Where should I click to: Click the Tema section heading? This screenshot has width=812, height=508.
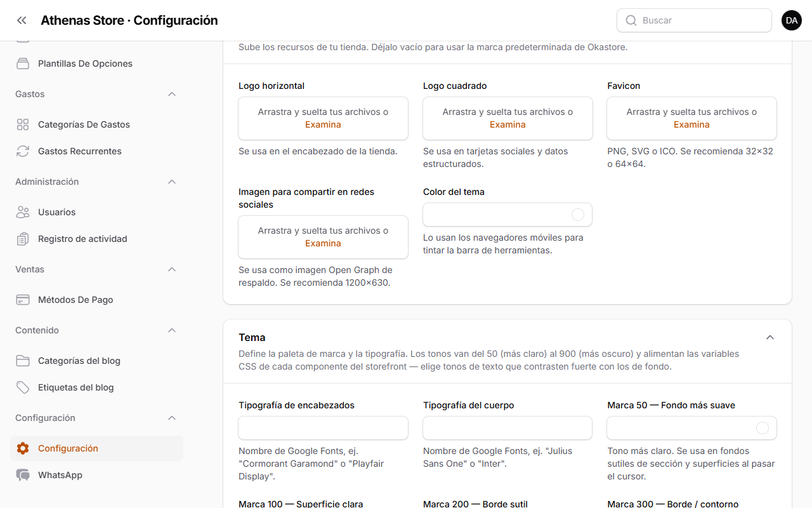coord(252,337)
